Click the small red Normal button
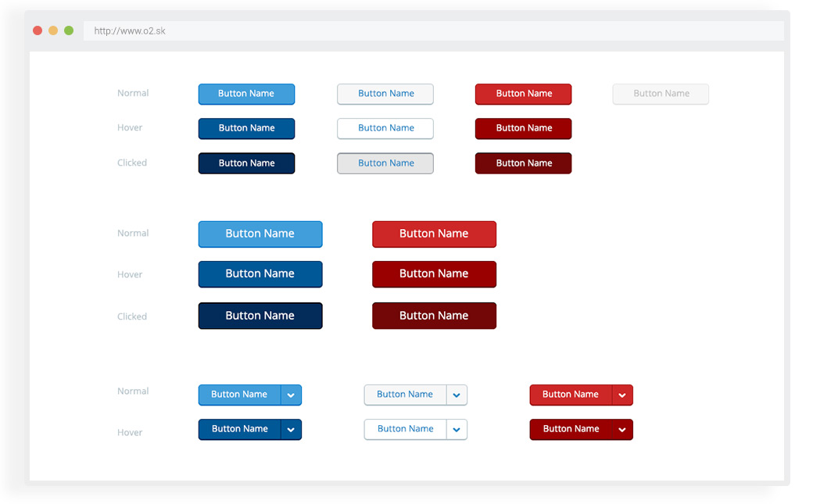 click(523, 94)
